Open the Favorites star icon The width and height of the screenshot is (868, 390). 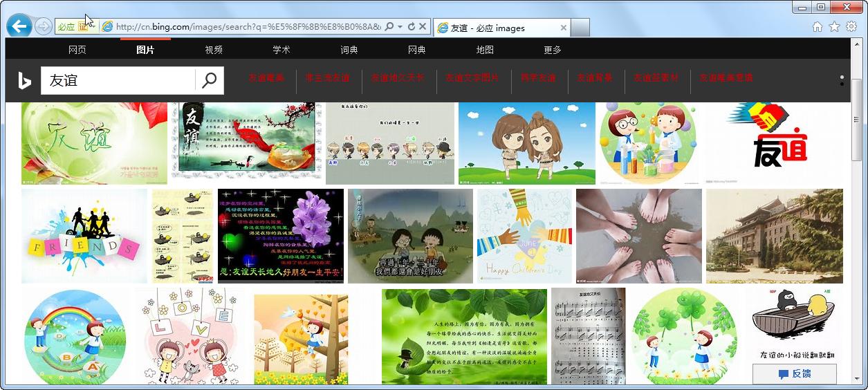834,26
